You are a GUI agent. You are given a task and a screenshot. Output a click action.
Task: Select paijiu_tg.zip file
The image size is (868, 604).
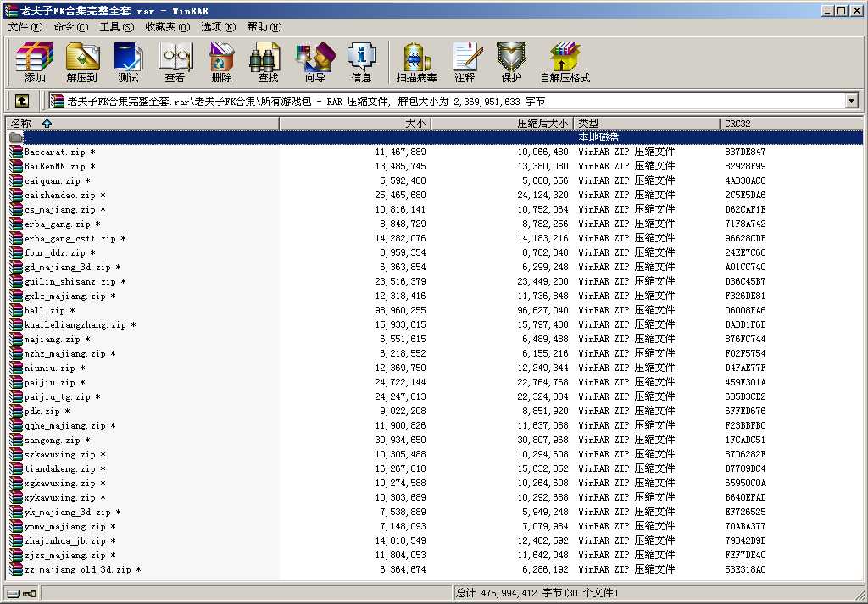63,396
